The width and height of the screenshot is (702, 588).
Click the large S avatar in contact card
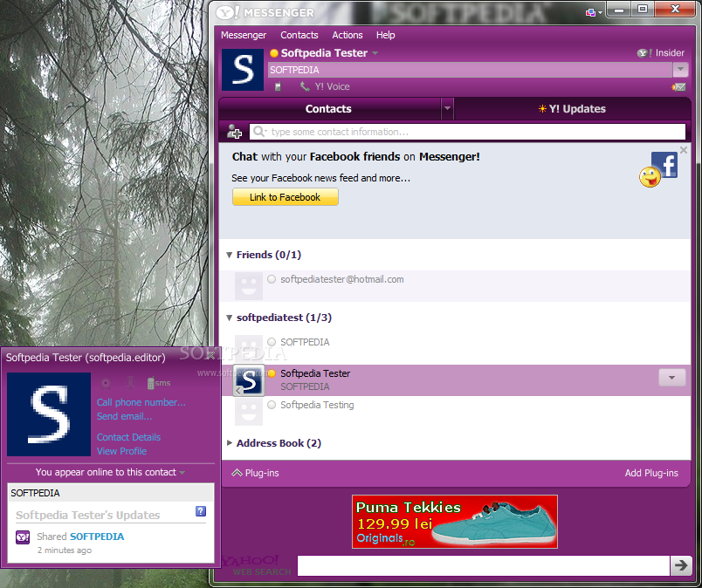[49, 414]
